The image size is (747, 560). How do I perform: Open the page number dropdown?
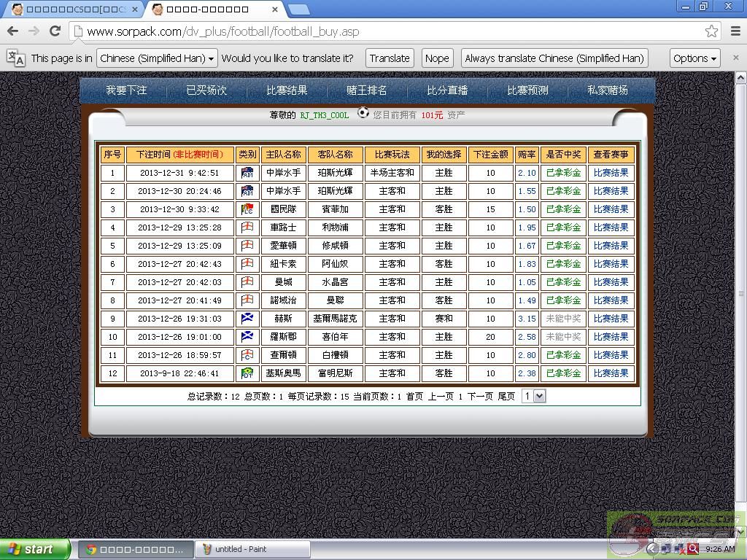tap(534, 396)
